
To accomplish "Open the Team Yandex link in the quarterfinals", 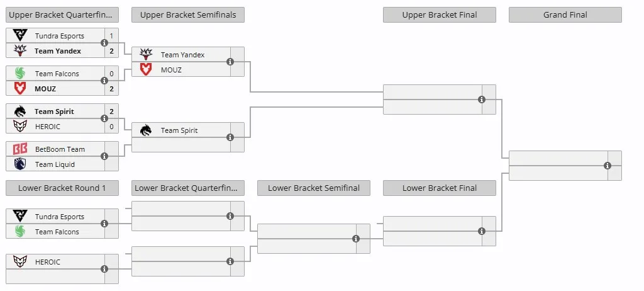I will (58, 51).
